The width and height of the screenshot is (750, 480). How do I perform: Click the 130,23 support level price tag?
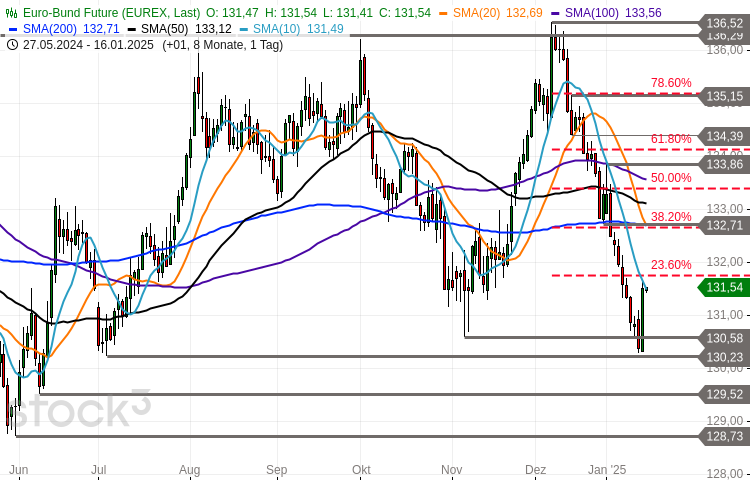tap(724, 357)
